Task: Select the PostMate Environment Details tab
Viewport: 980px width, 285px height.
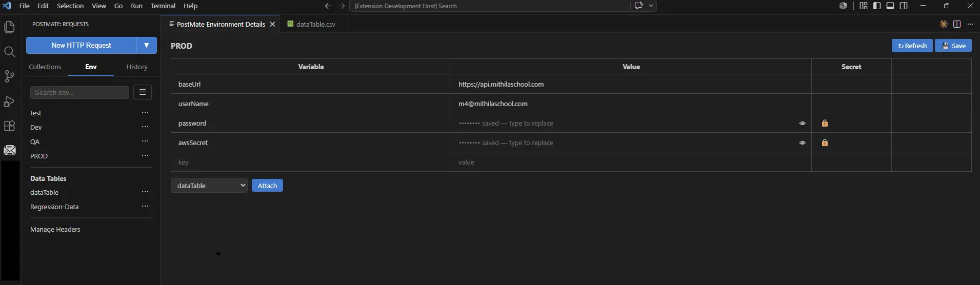Action: coord(221,24)
